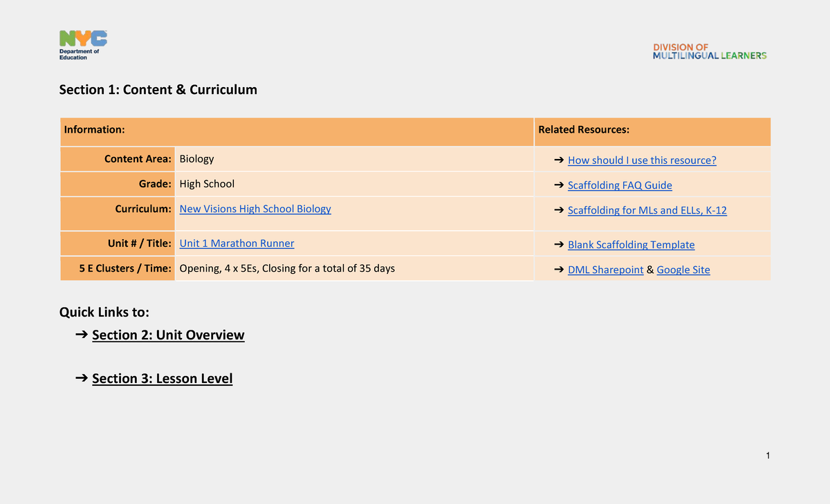
Task: Jump to Section 2: Unit Overview
Action: 168,335
